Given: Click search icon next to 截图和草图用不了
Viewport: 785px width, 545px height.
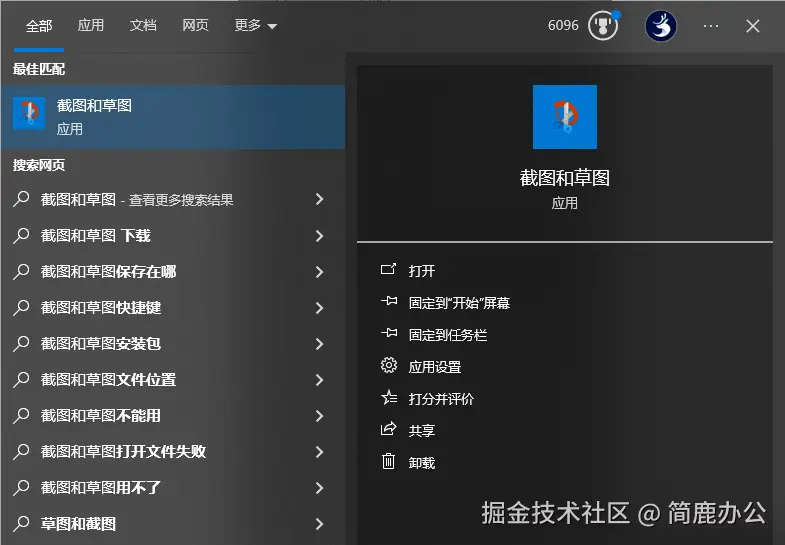Looking at the screenshot, I should (x=21, y=487).
